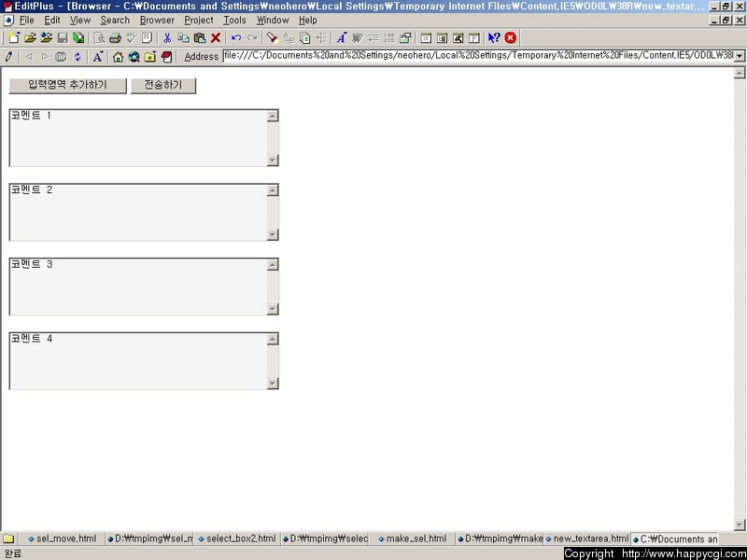The height and width of the screenshot is (560, 747).
Task: Click the page scrollbar up arrow
Action: pyautogui.click(x=740, y=73)
